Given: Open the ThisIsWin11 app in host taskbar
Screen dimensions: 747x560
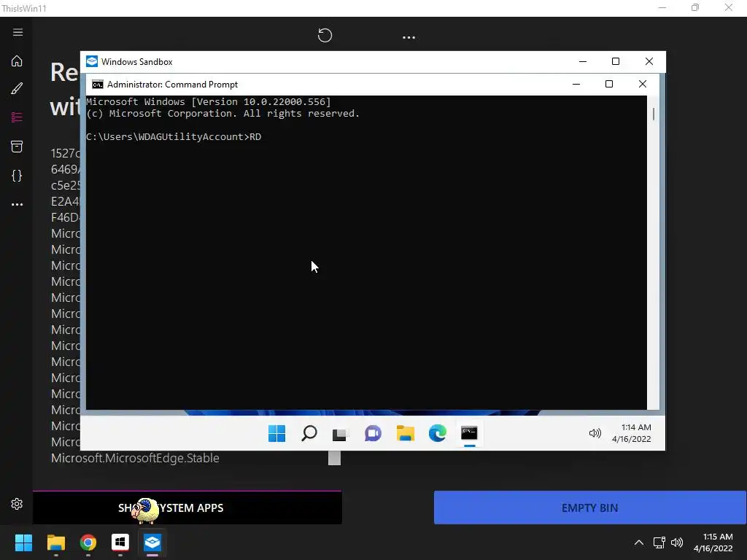Looking at the screenshot, I should (120, 542).
